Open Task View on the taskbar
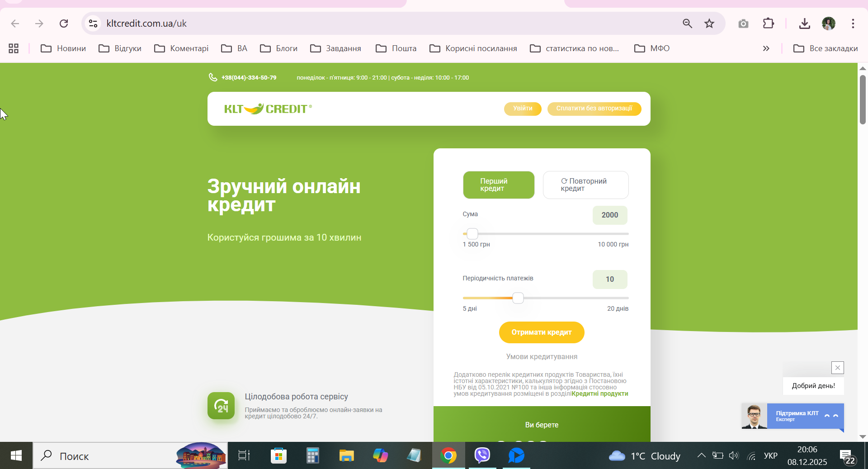 click(244, 455)
